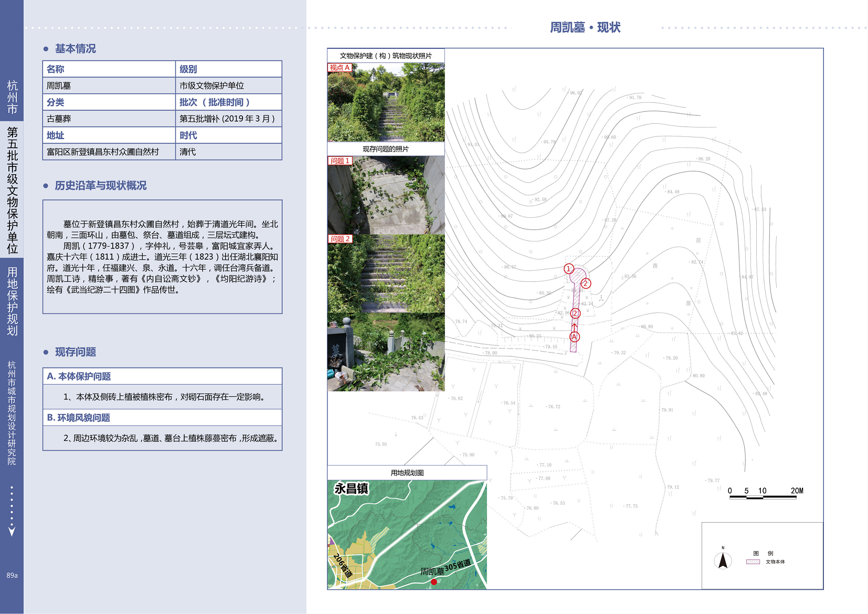Click circled marker 1 on the map

coord(568,269)
